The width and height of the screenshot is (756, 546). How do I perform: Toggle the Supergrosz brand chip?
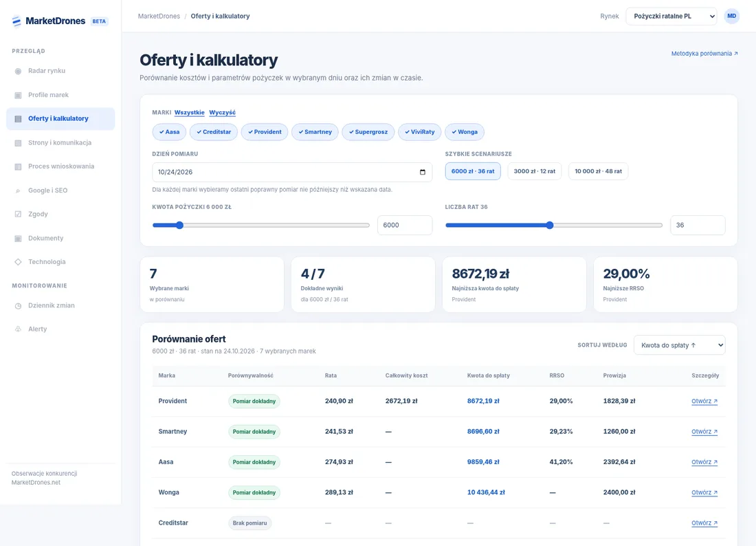coord(368,132)
